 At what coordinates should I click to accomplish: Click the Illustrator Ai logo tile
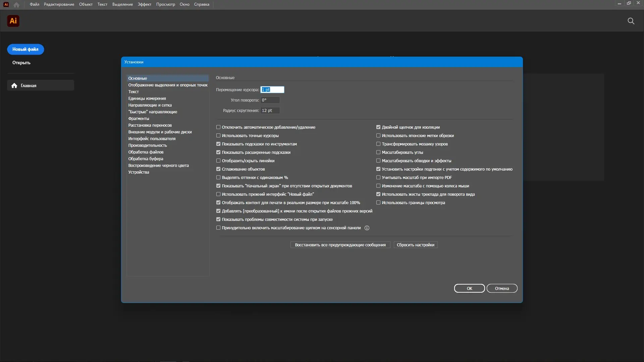click(x=13, y=21)
